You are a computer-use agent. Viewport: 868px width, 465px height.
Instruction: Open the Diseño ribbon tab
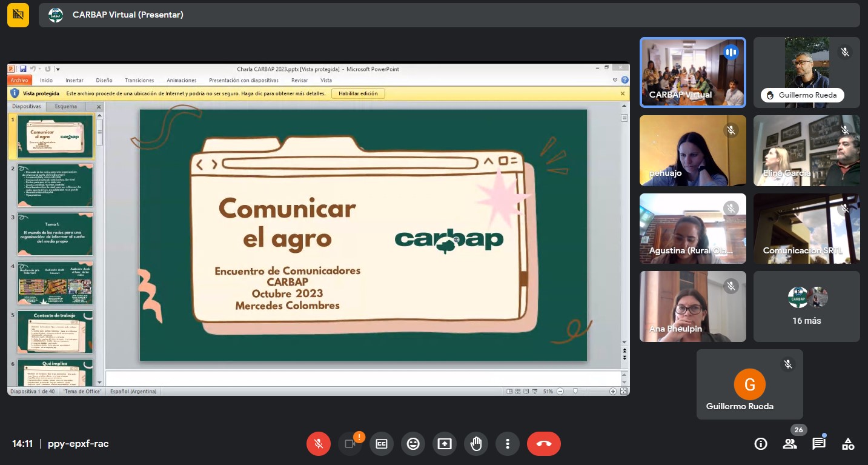104,80
